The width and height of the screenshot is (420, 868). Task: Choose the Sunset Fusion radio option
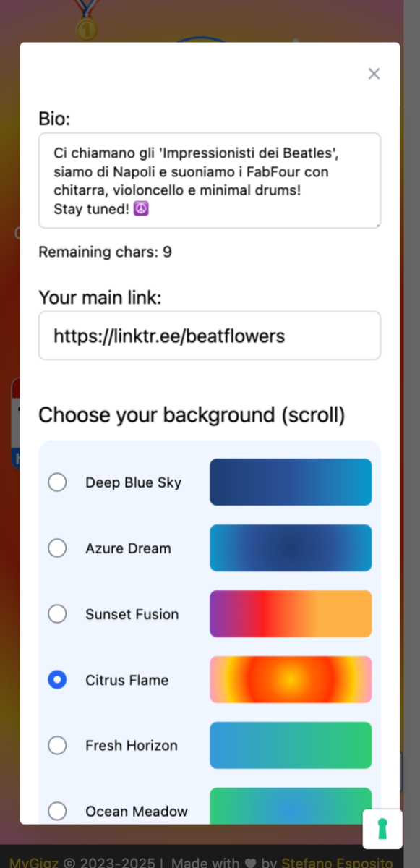(57, 614)
